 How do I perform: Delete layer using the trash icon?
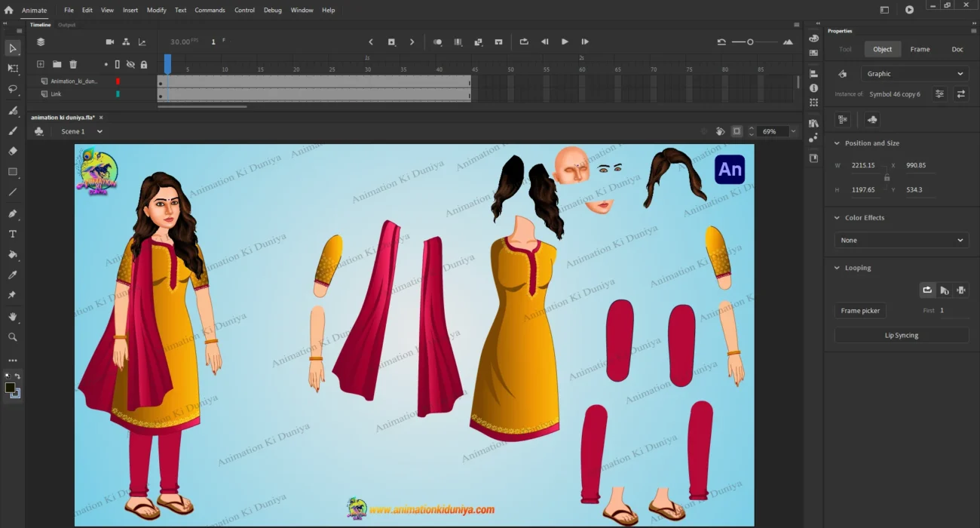click(73, 65)
